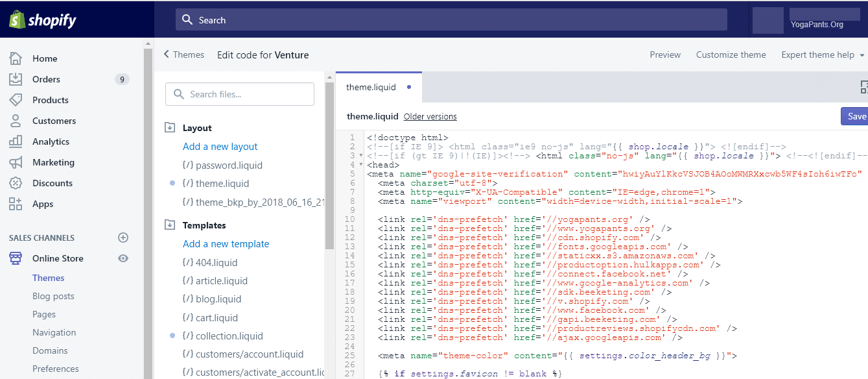868x379 pixels.
Task: Click the Online Store shop icon
Action: [16, 258]
